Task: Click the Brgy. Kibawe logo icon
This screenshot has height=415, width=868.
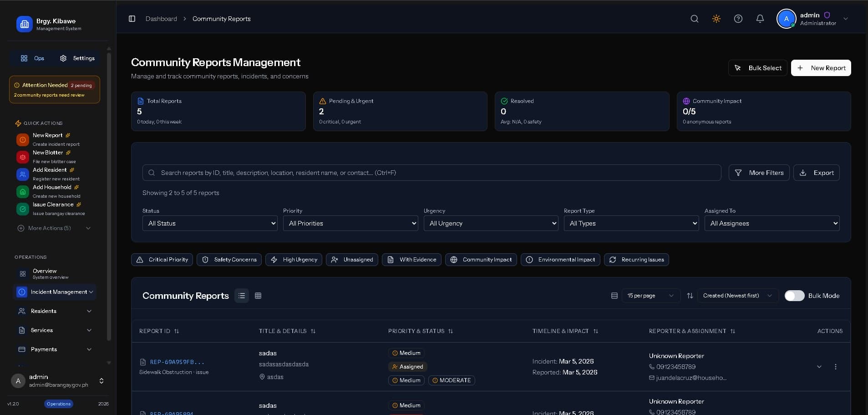Action: point(25,24)
